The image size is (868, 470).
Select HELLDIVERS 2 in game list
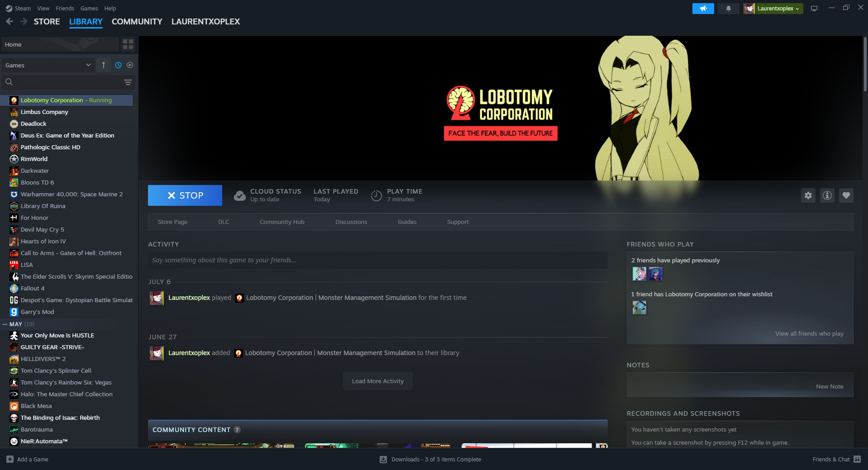click(x=67, y=359)
